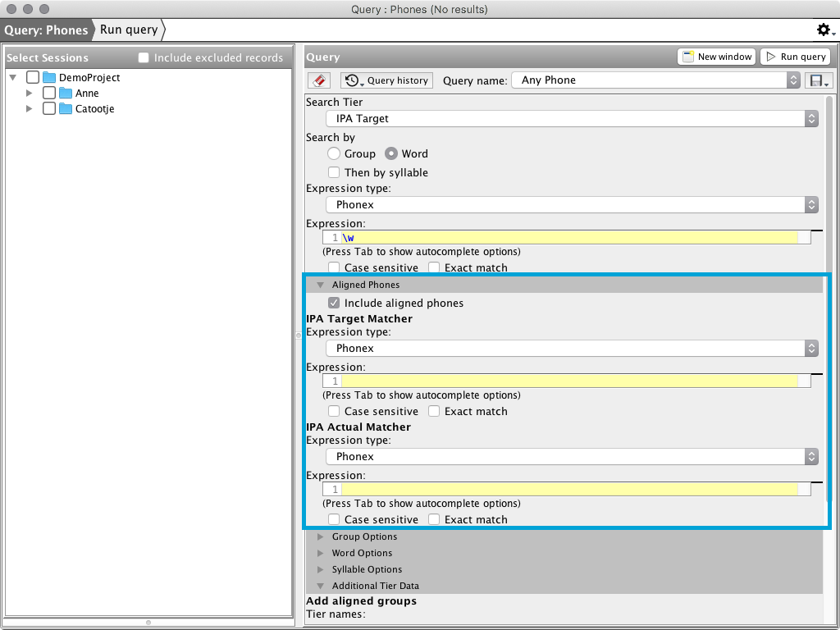Click the Catootje folder icon
Viewport: 840px width, 630px height.
(66, 109)
